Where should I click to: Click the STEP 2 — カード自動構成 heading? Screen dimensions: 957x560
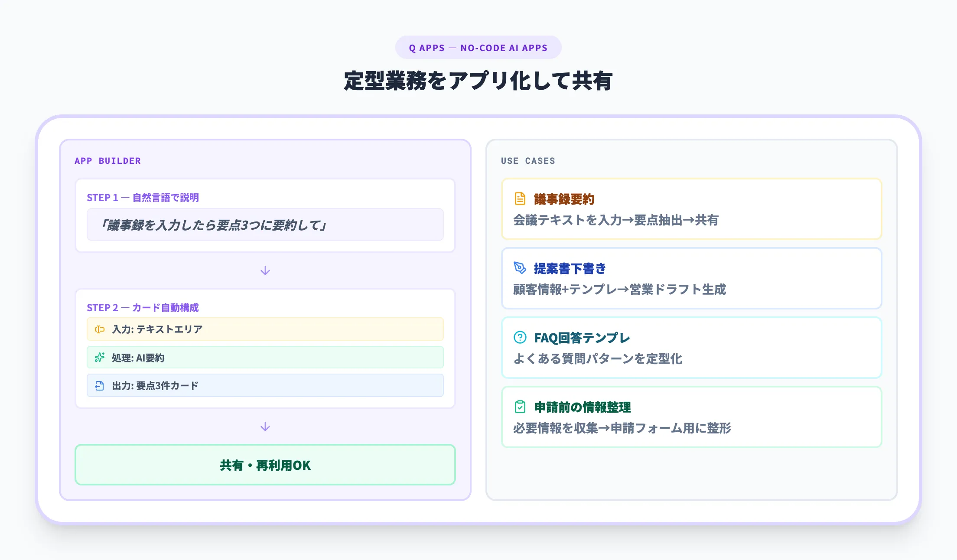coord(143,308)
